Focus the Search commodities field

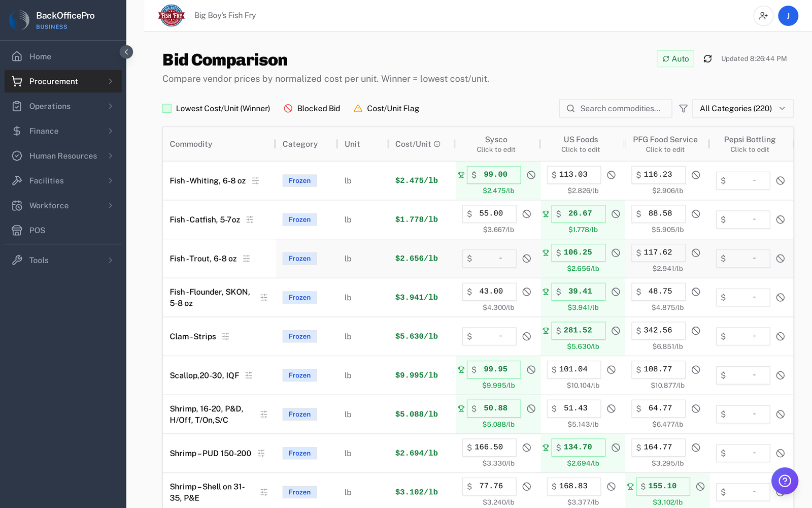coord(616,109)
